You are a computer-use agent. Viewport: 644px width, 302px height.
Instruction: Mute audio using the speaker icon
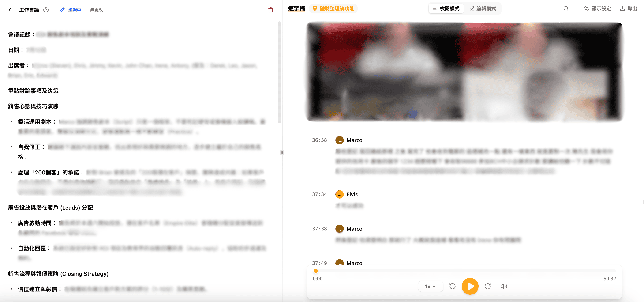click(503, 286)
